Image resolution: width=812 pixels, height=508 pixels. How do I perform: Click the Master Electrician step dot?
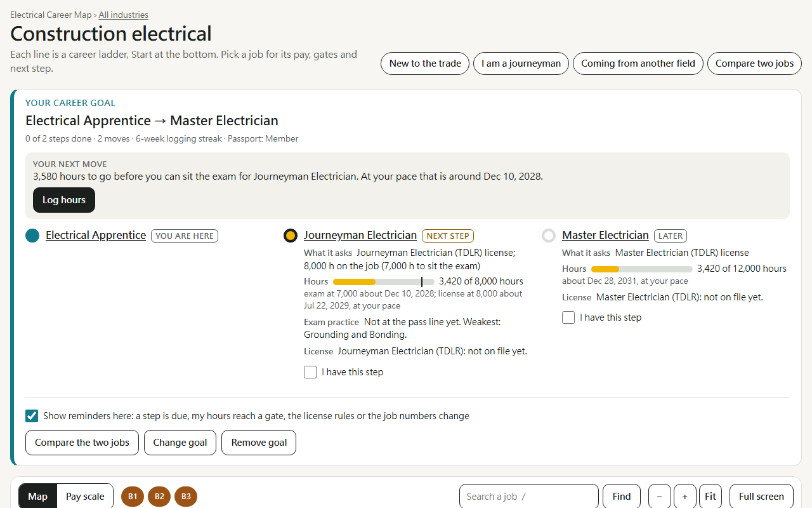(x=549, y=236)
